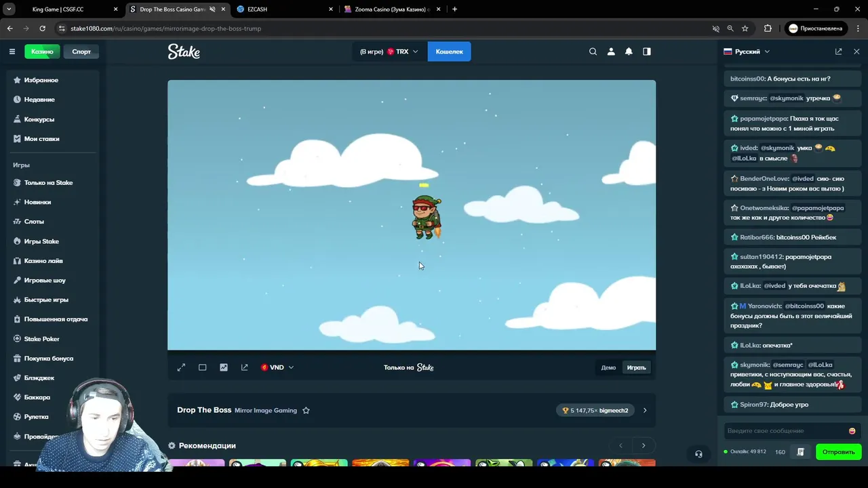Toggle the chat sidebar panel icon

(x=647, y=52)
